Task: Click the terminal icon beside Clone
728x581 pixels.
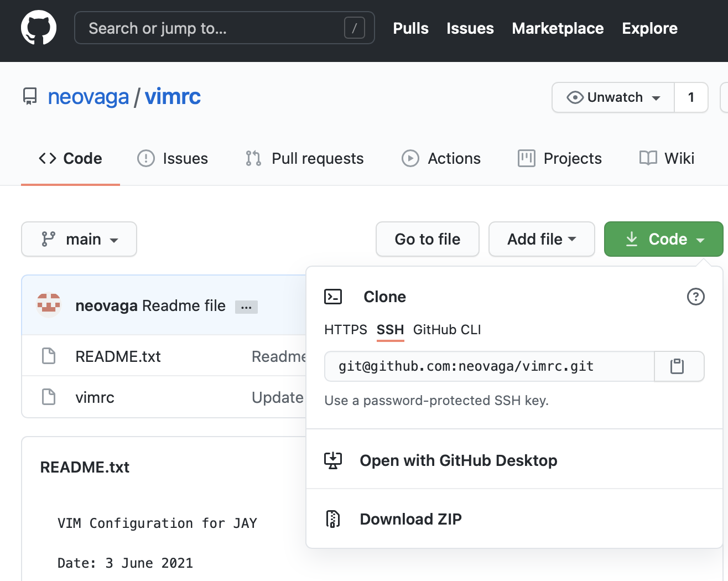Action: click(x=333, y=297)
